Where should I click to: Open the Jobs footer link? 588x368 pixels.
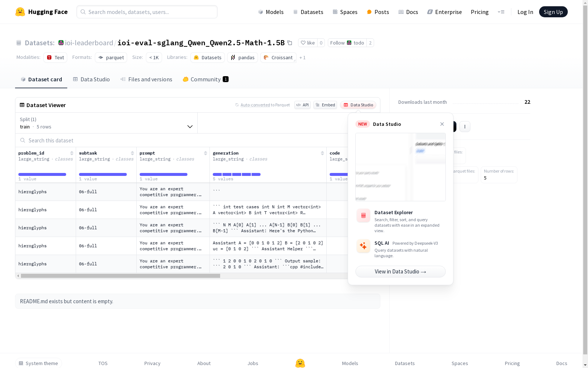(253, 363)
